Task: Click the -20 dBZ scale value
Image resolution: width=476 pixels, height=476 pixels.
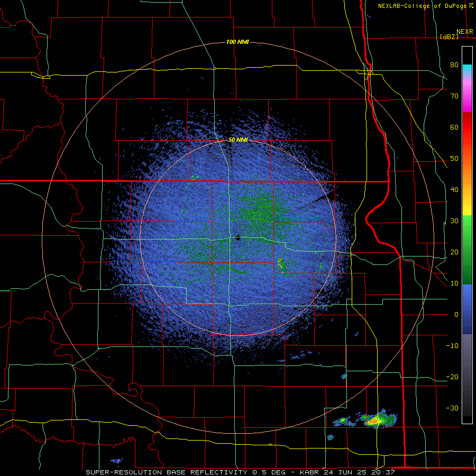Action: (452, 377)
